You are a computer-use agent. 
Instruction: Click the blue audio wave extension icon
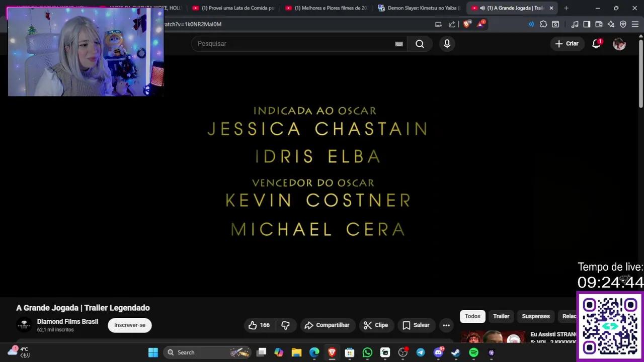[531, 24]
